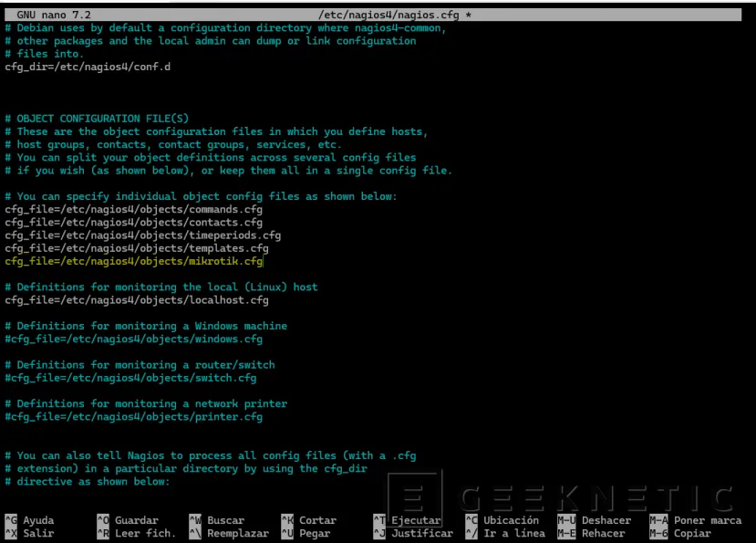The height and width of the screenshot is (543, 756).
Task: Click the "# You can specify individual object config" line
Action: tap(201, 196)
